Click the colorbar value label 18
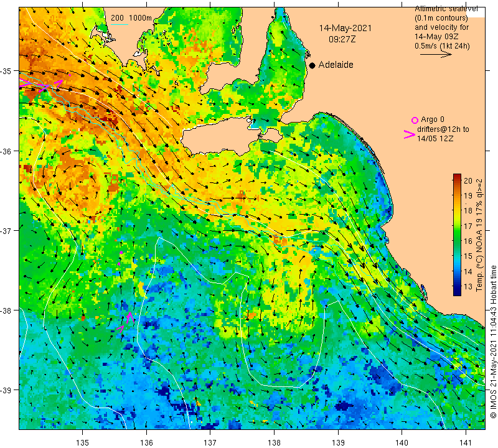The height and width of the screenshot is (448, 498). click(468, 211)
